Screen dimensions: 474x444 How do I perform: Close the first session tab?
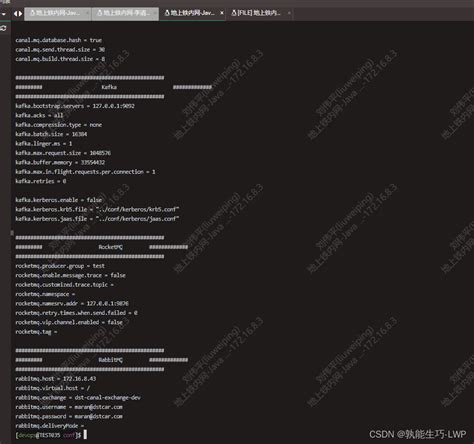point(87,13)
